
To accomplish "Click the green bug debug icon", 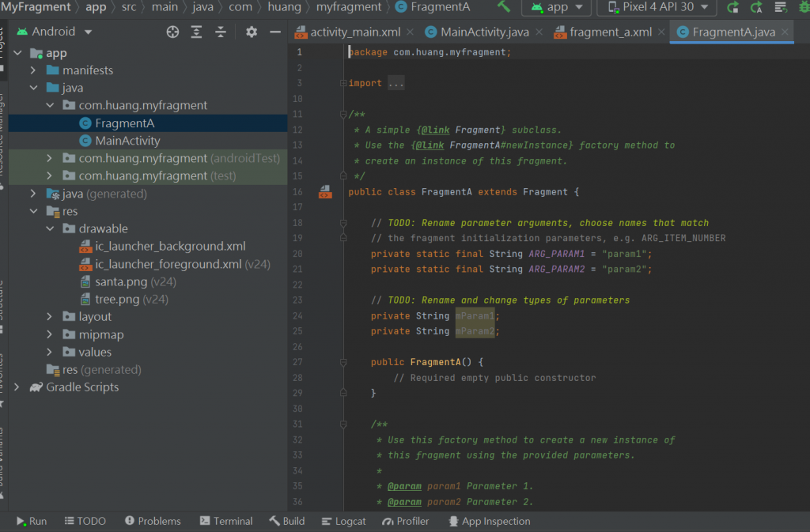I will click(x=802, y=8).
